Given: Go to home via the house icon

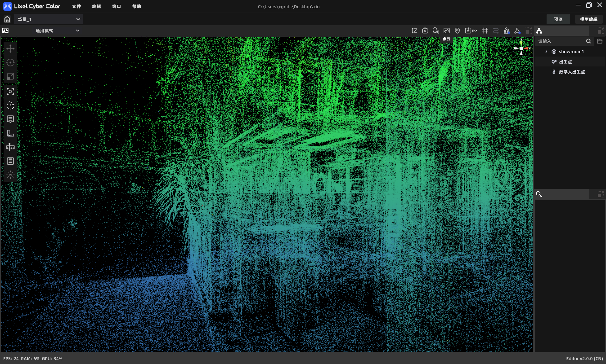Looking at the screenshot, I should (7, 19).
